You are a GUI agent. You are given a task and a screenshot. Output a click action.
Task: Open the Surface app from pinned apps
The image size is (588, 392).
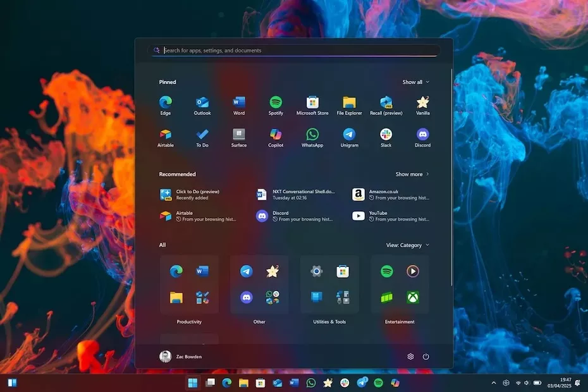point(238,133)
